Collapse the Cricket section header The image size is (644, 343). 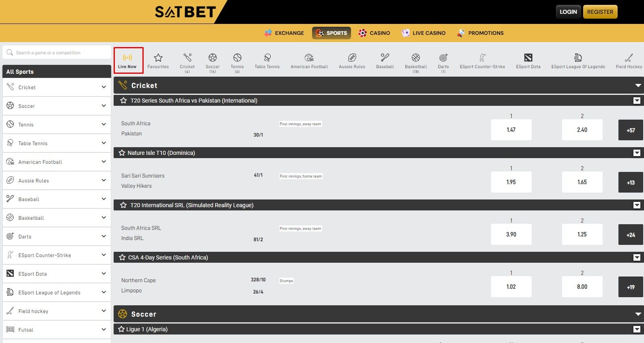pyautogui.click(x=638, y=86)
